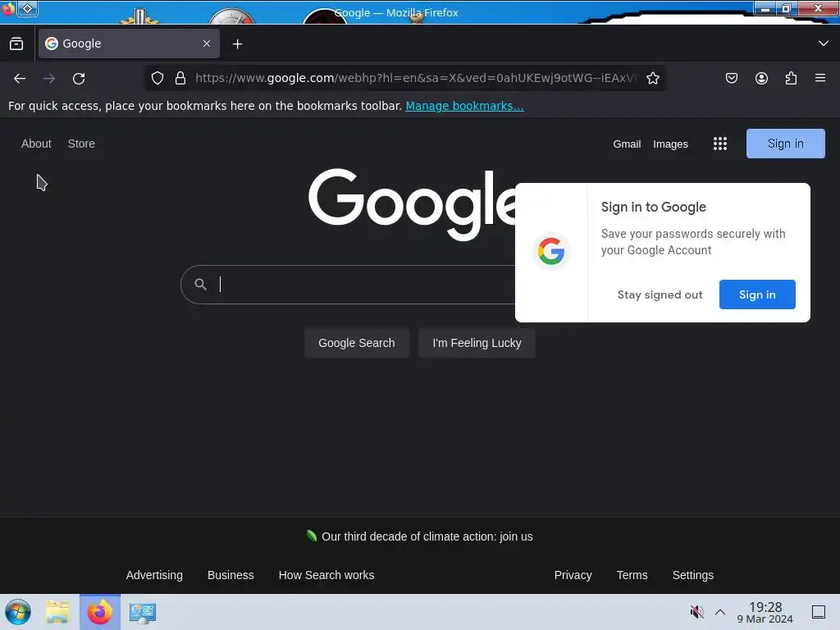The height and width of the screenshot is (630, 840).
Task: Open the Store link
Action: click(81, 144)
